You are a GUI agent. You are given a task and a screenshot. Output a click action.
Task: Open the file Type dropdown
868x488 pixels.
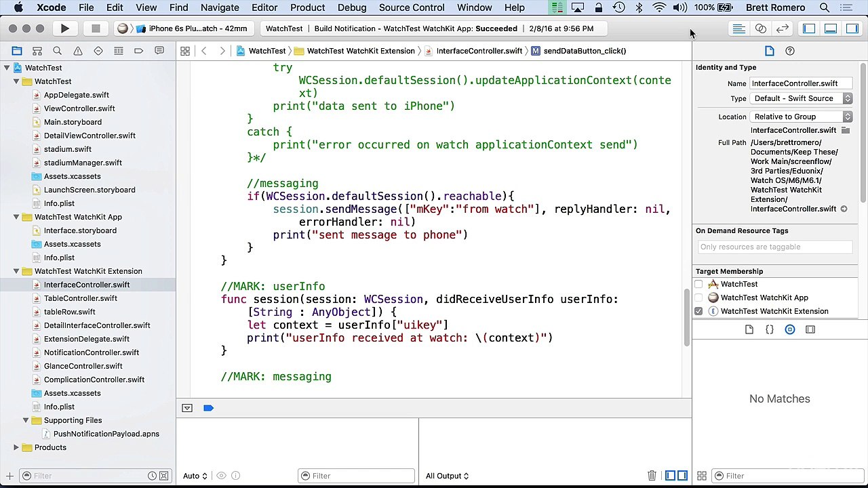coord(801,98)
